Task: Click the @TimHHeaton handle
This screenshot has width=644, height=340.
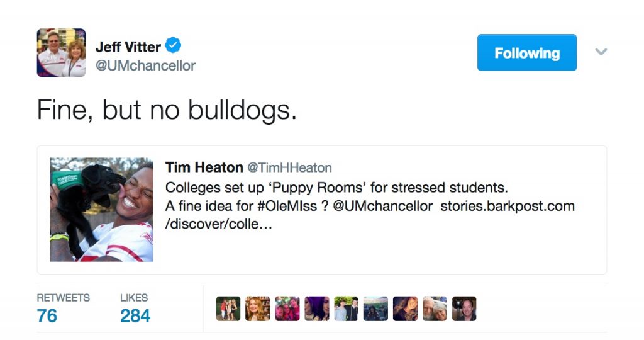Action: [289, 167]
